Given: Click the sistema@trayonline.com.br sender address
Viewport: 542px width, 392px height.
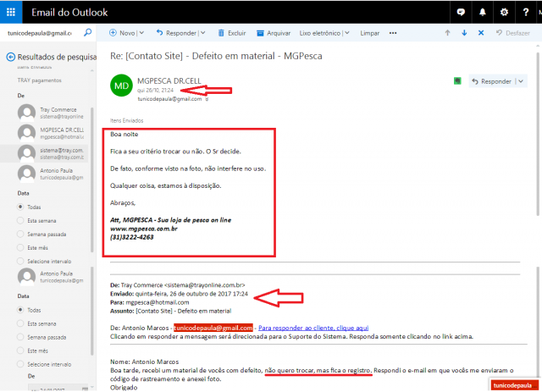Looking at the screenshot, I should (x=205, y=285).
